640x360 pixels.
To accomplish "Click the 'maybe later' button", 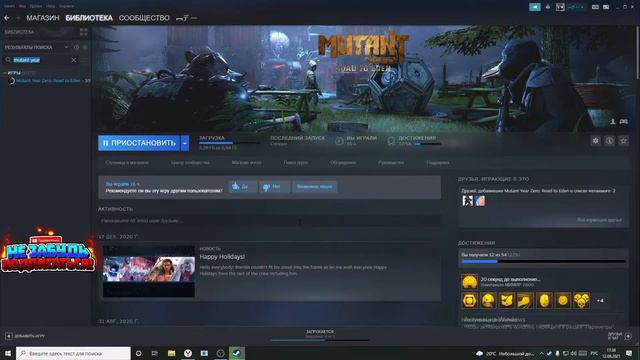I will click(315, 187).
